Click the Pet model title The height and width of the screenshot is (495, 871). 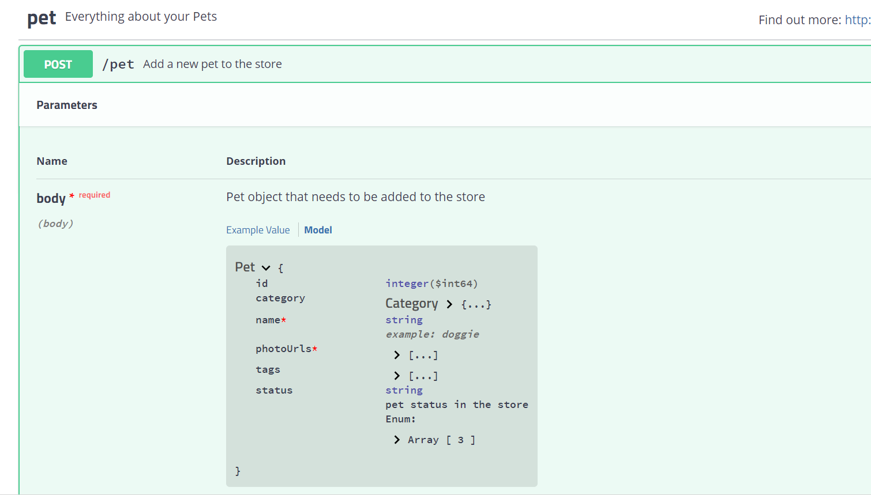pos(245,267)
